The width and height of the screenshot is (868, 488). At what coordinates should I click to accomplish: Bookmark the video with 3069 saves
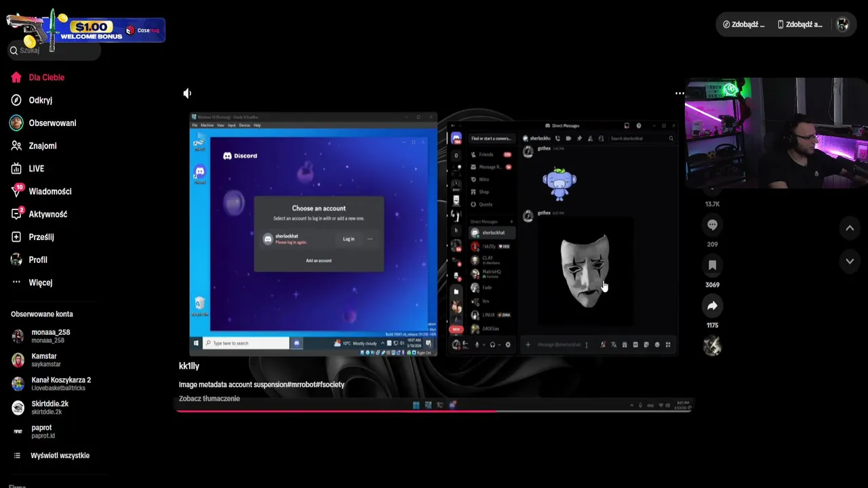pos(712,265)
